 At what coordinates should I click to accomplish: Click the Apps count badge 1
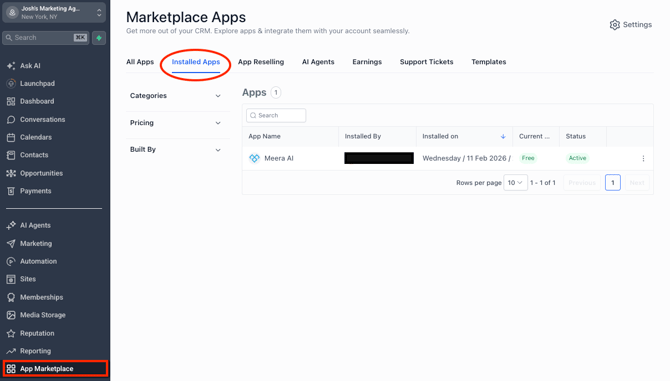point(276,93)
